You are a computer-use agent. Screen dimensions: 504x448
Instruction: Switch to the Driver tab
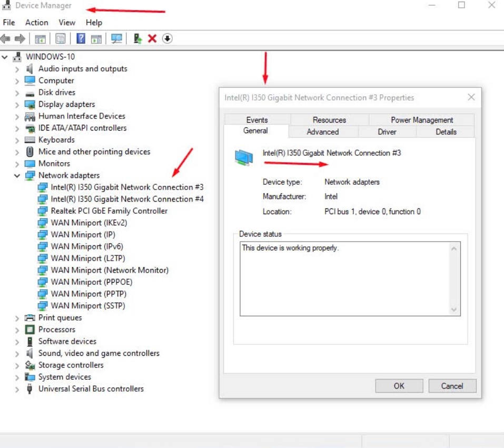tap(387, 132)
